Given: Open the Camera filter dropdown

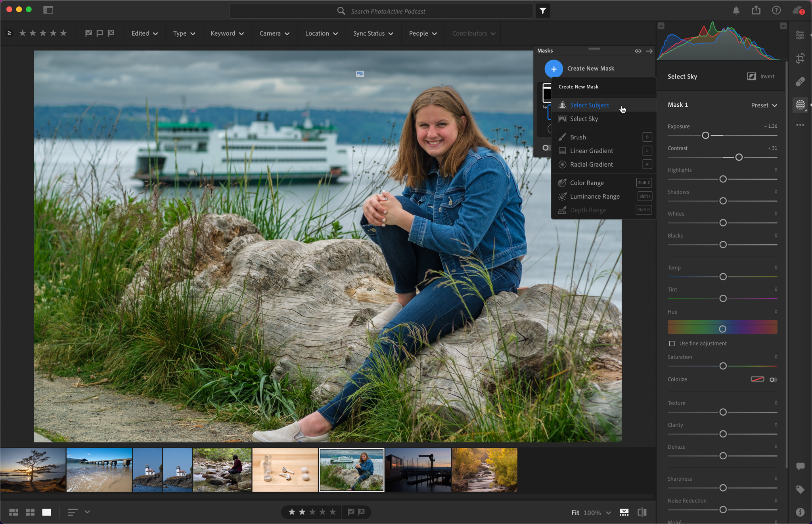Looking at the screenshot, I should click(x=274, y=33).
